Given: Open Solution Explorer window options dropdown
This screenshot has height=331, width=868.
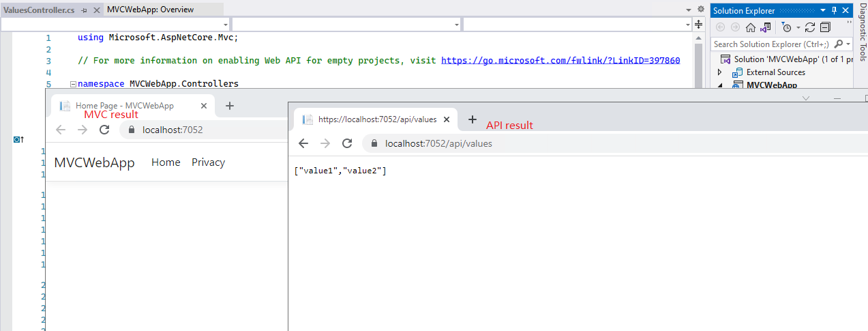Looking at the screenshot, I should pos(824,10).
